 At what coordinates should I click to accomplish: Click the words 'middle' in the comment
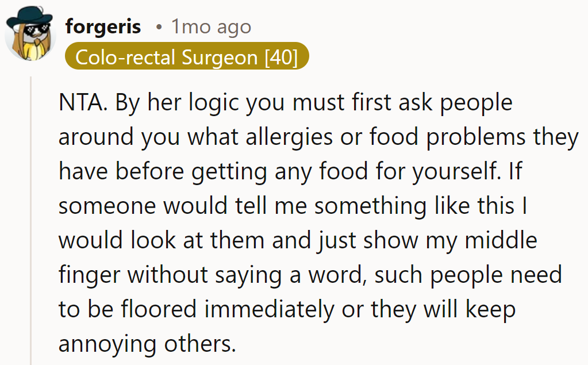[x=501, y=241]
